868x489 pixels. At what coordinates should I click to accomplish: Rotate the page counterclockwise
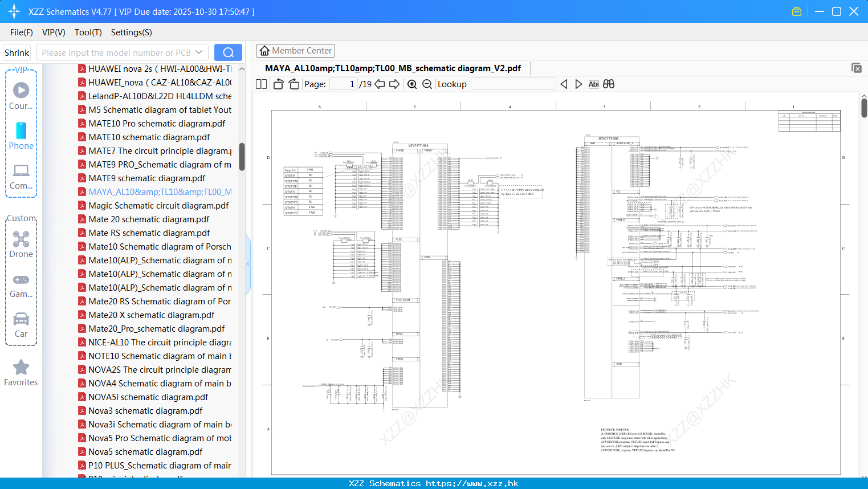(278, 84)
